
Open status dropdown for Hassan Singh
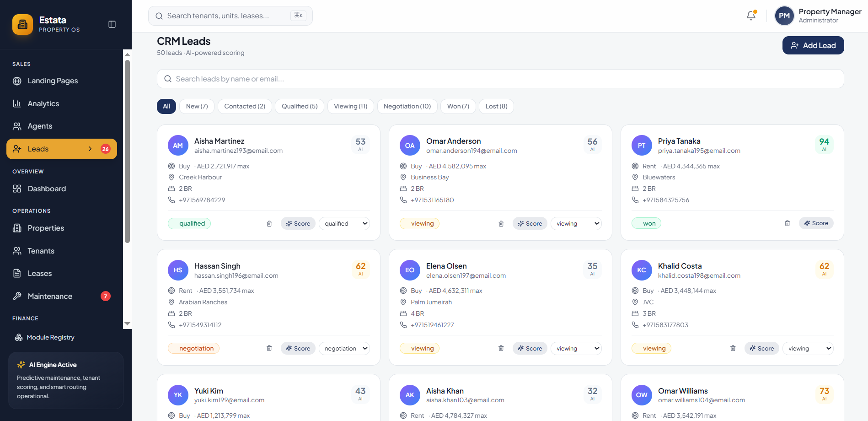[344, 348]
